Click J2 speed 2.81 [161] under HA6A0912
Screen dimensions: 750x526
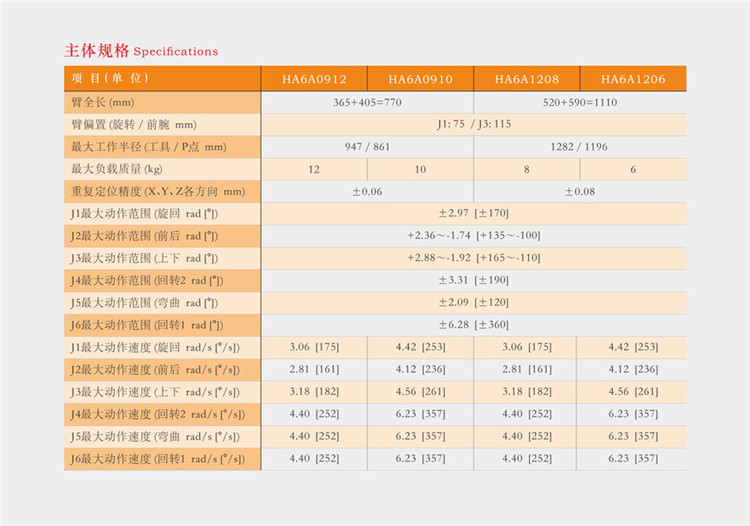pyautogui.click(x=314, y=370)
